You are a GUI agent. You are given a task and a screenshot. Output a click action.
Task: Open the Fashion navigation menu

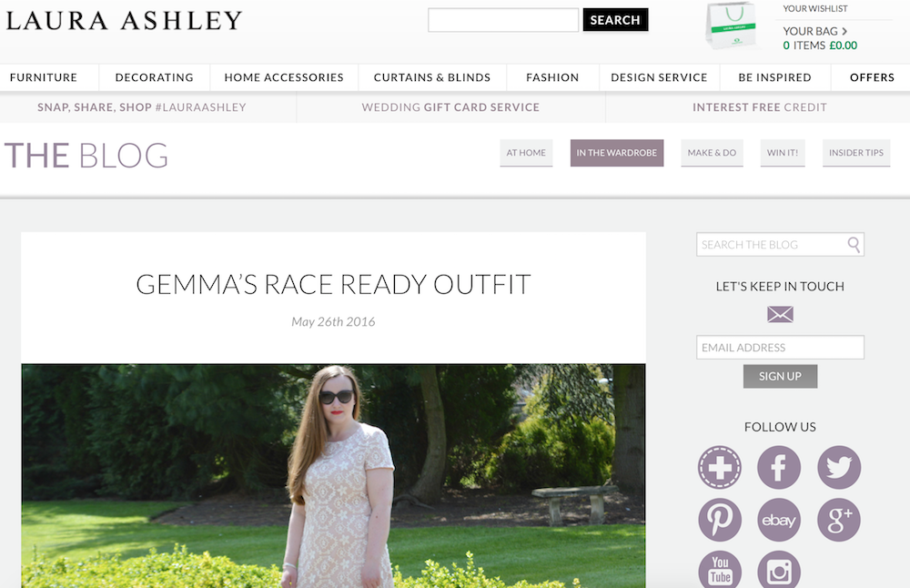(552, 77)
